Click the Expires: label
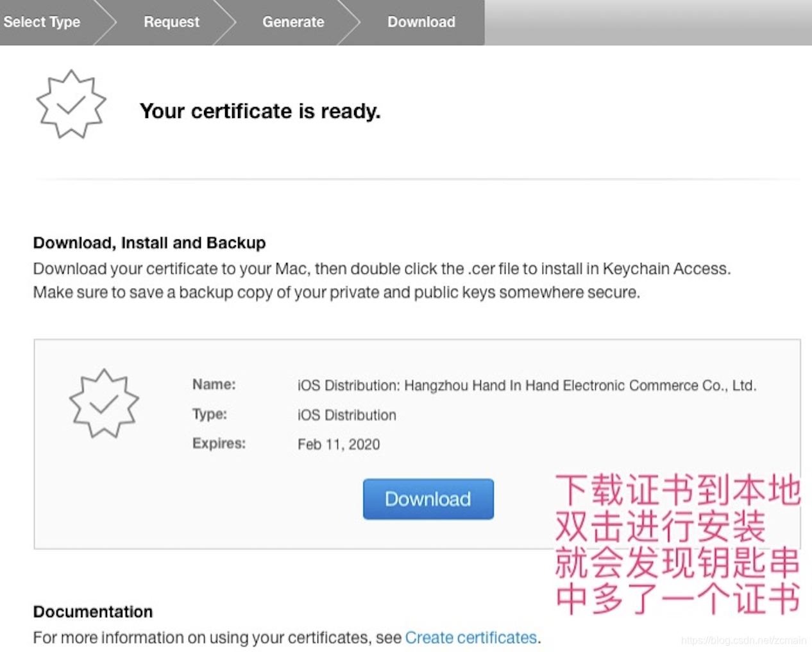Image resolution: width=812 pixels, height=652 pixels. tap(219, 443)
